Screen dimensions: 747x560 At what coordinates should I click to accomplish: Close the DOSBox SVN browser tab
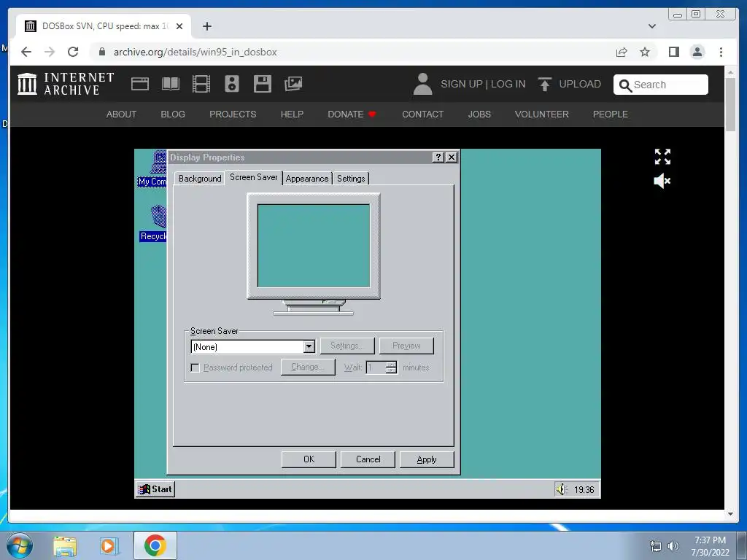tap(179, 26)
